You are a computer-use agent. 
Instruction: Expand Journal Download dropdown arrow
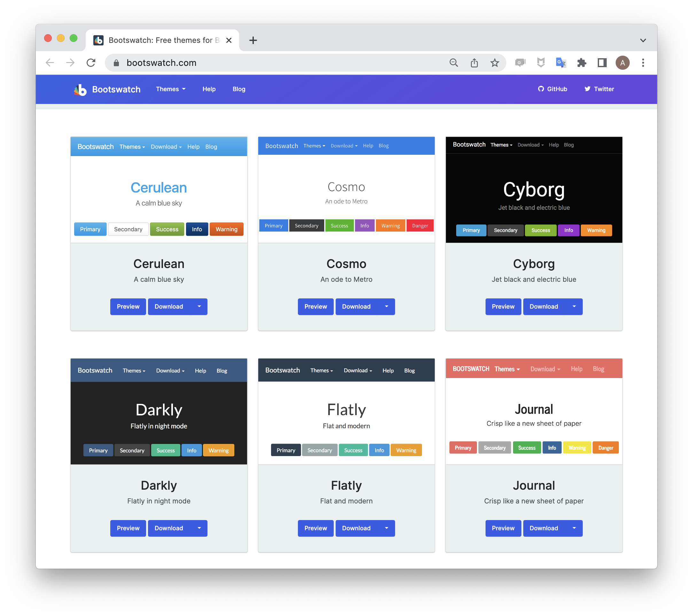pos(574,528)
